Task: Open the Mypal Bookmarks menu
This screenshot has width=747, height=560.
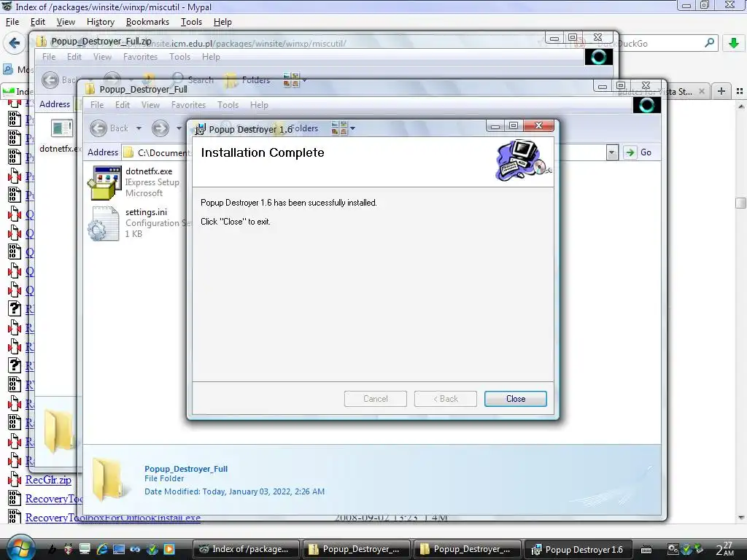Action: [147, 22]
